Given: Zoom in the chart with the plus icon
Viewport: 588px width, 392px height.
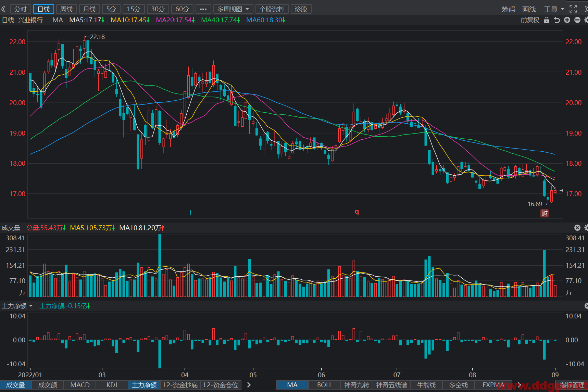Looking at the screenshot, I should pos(567,20).
